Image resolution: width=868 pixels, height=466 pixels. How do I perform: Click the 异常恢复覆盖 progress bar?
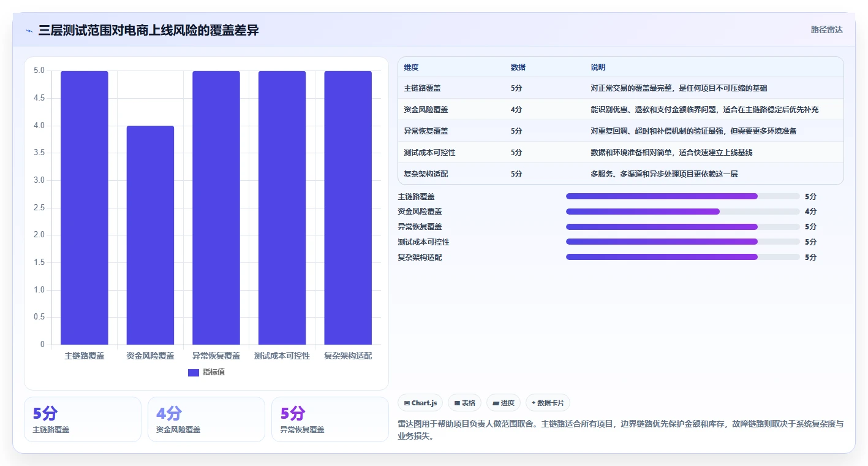coord(683,227)
